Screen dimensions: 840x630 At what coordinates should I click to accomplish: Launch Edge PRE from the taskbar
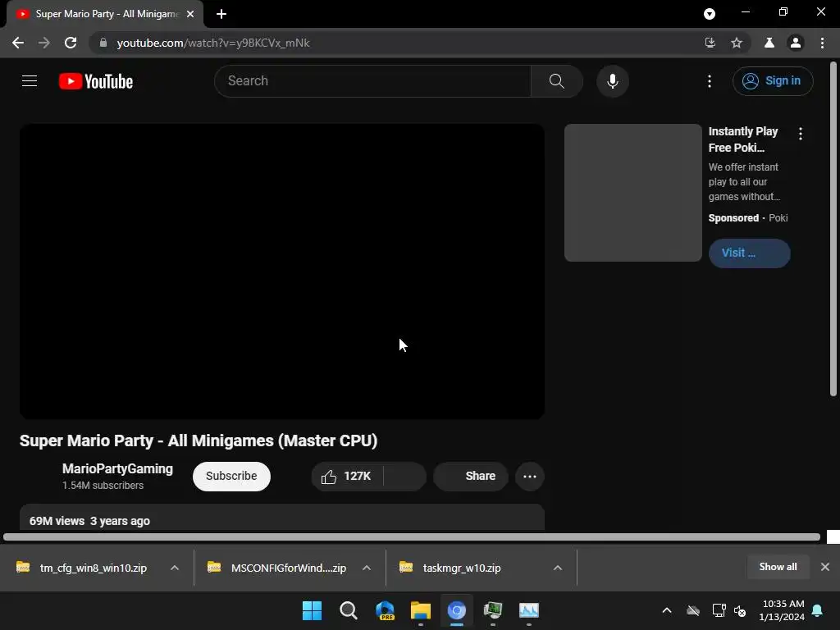385,610
